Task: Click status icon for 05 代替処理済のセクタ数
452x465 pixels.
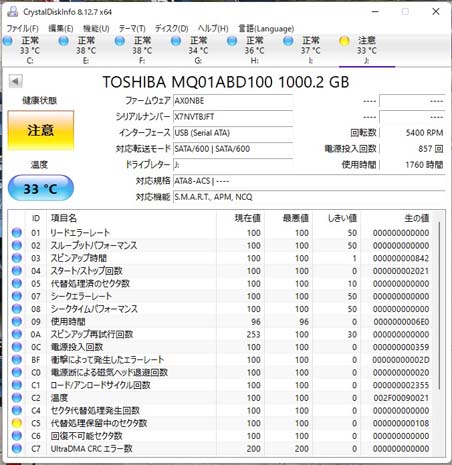Action: (17, 283)
